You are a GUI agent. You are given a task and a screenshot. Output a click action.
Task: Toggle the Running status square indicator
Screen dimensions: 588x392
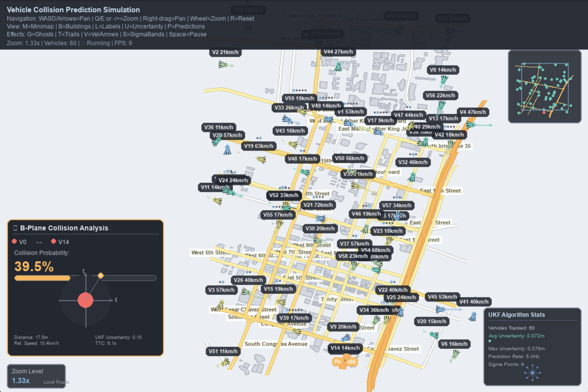coord(83,43)
